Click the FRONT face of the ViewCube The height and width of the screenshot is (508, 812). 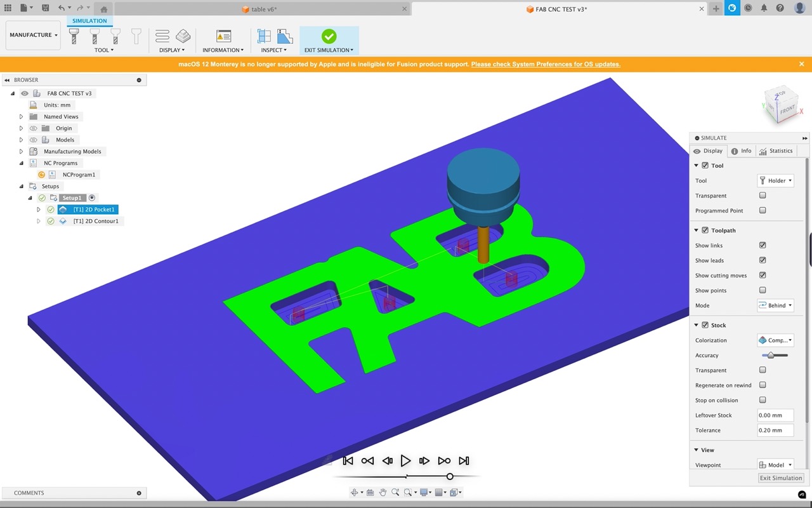click(x=787, y=110)
